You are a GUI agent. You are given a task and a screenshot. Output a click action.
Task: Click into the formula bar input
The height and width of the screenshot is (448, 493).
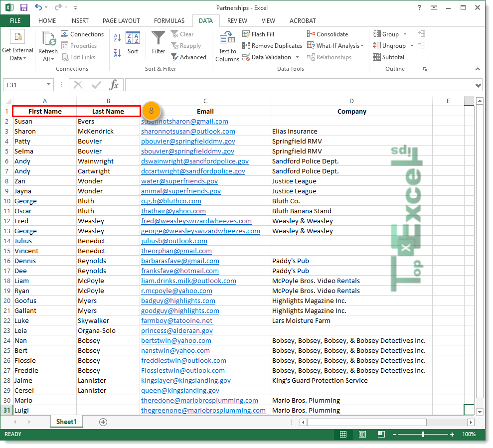tap(300, 85)
